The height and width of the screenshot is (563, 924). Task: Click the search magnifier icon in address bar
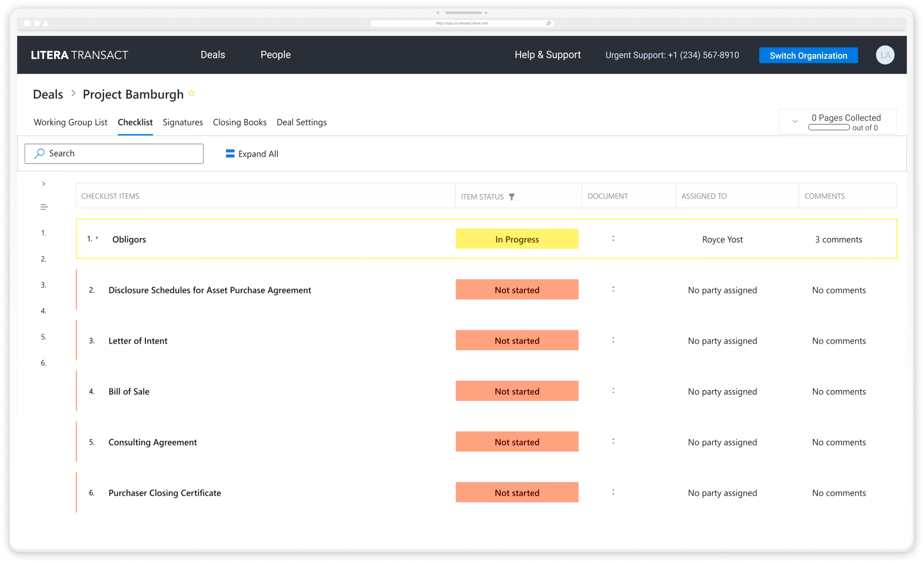coord(548,23)
